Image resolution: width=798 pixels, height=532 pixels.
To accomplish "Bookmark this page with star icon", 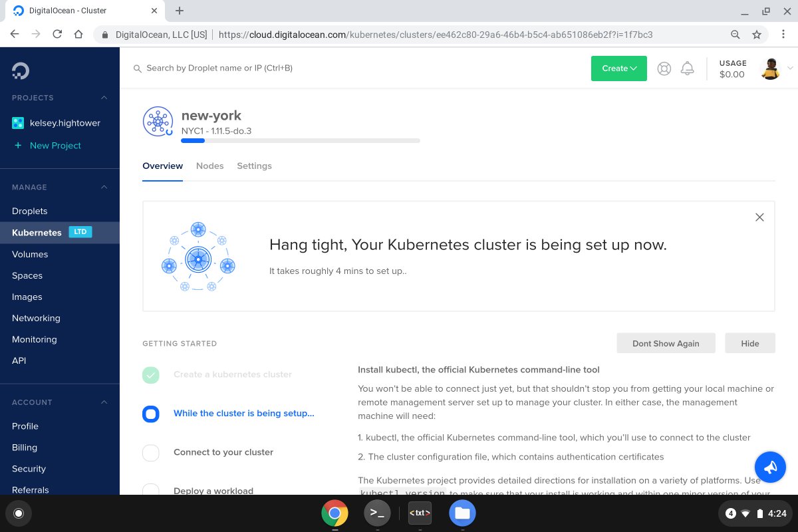I will [756, 35].
